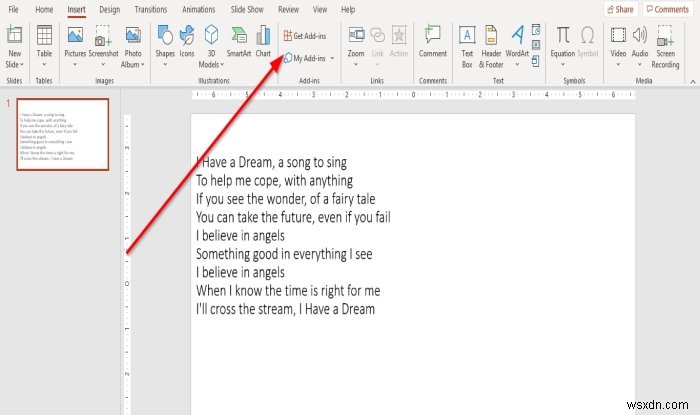Click the Slide Number icon in Text group

click(x=536, y=45)
